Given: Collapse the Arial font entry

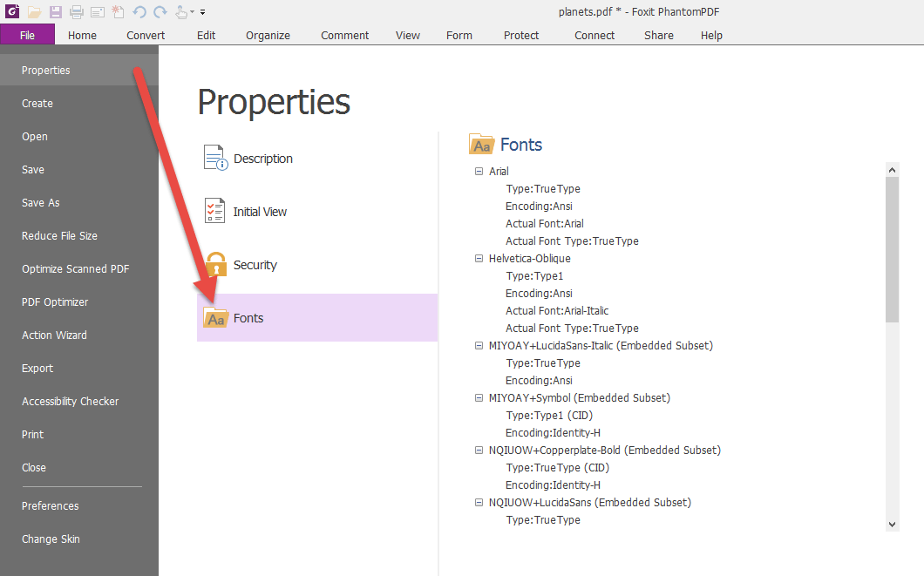Looking at the screenshot, I should 479,171.
